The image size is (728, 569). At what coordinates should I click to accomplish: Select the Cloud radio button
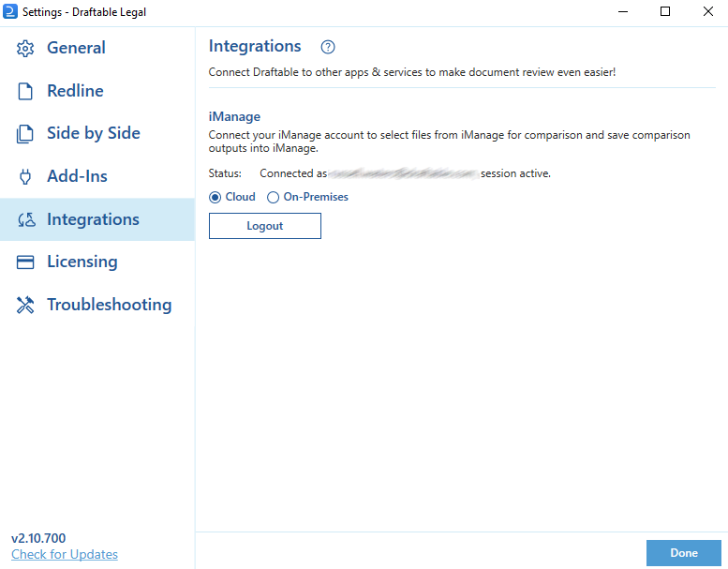[215, 198]
